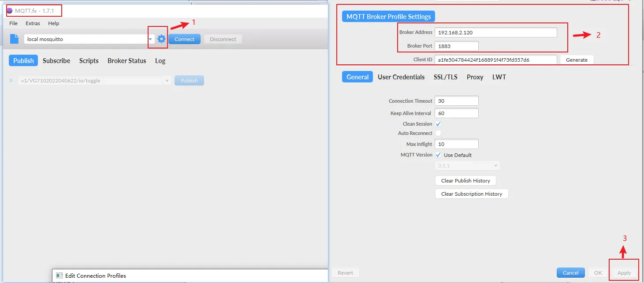Click the MQTT.fx application icon in the title bar
644x283 pixels.
click(x=10, y=11)
